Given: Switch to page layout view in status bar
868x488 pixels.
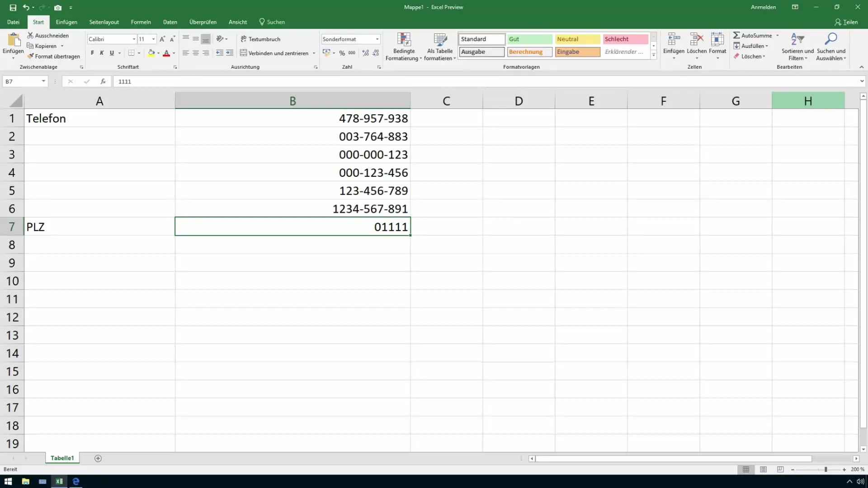Looking at the screenshot, I should point(763,469).
